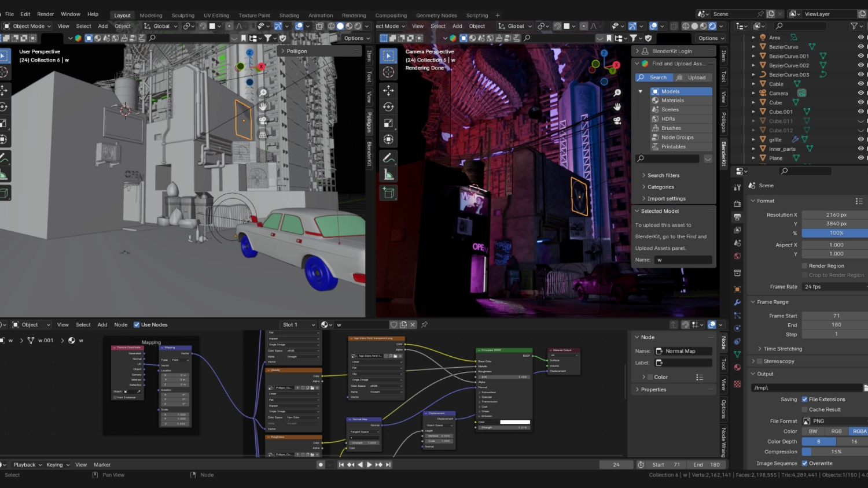Image resolution: width=868 pixels, height=488 pixels.
Task: Select the Move tool in the camera viewport
Action: [x=388, y=90]
